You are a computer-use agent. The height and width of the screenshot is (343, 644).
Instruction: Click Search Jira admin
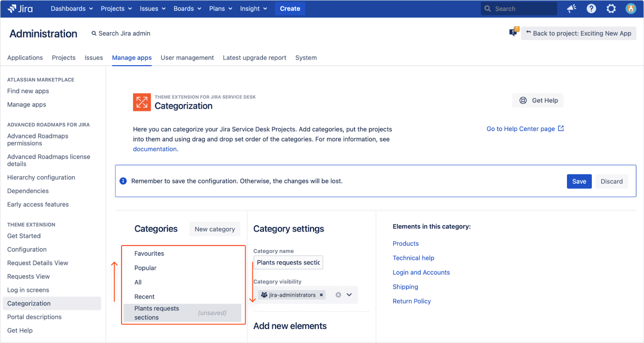pyautogui.click(x=121, y=33)
